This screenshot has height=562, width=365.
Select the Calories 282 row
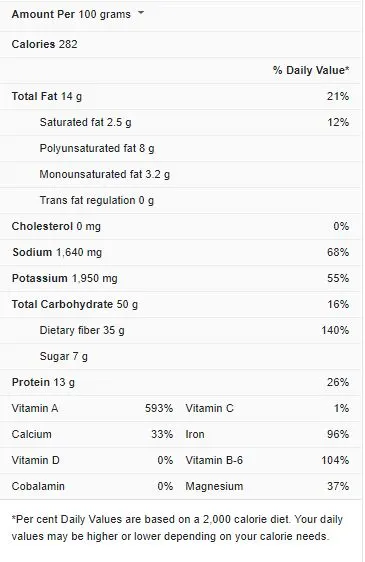tap(180, 44)
